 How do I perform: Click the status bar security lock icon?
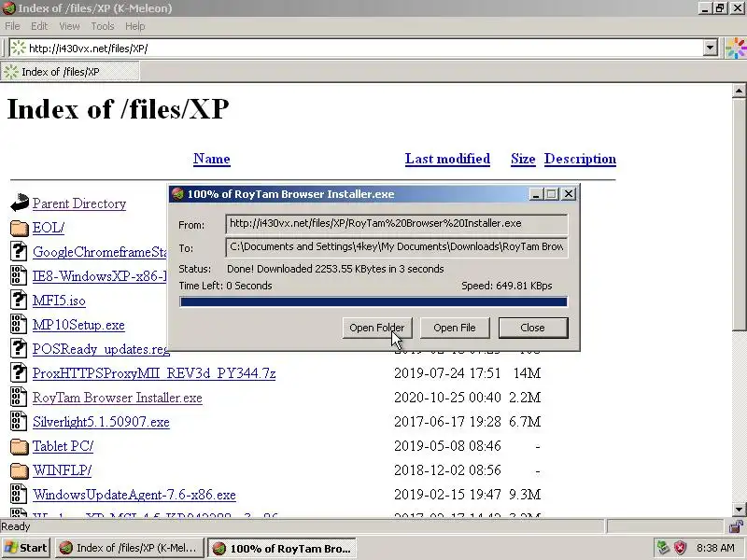tap(737, 526)
